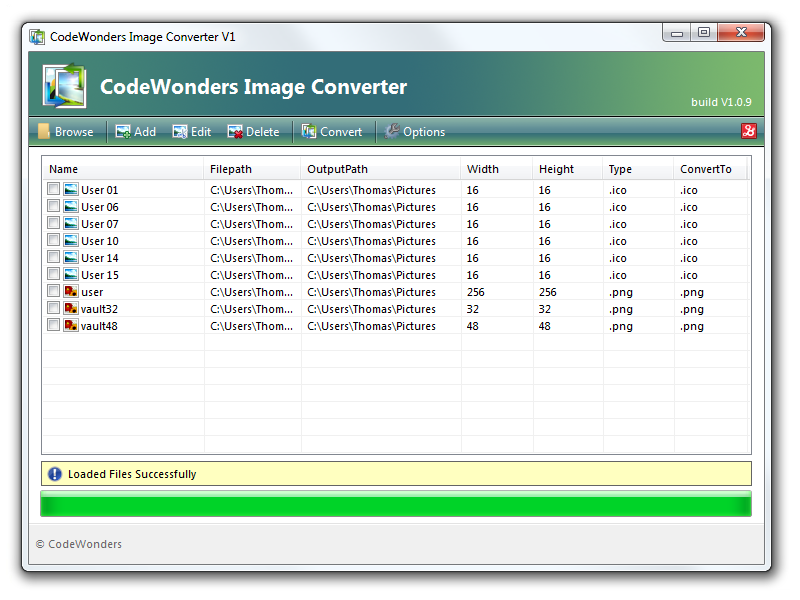Click the ConvertTo value of vault48
This screenshot has width=800, height=600.
click(x=692, y=327)
